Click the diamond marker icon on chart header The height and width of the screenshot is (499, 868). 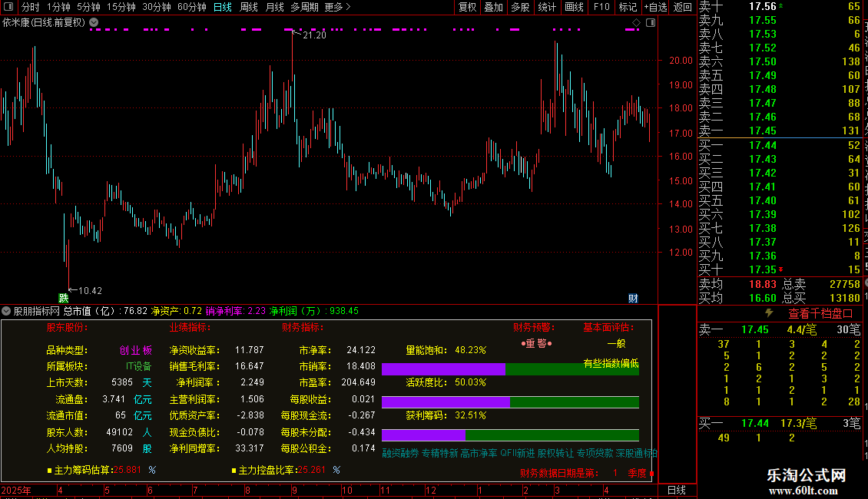[636, 23]
